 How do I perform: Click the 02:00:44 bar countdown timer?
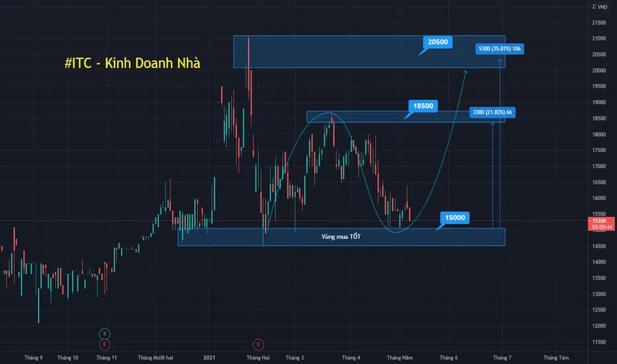602,227
